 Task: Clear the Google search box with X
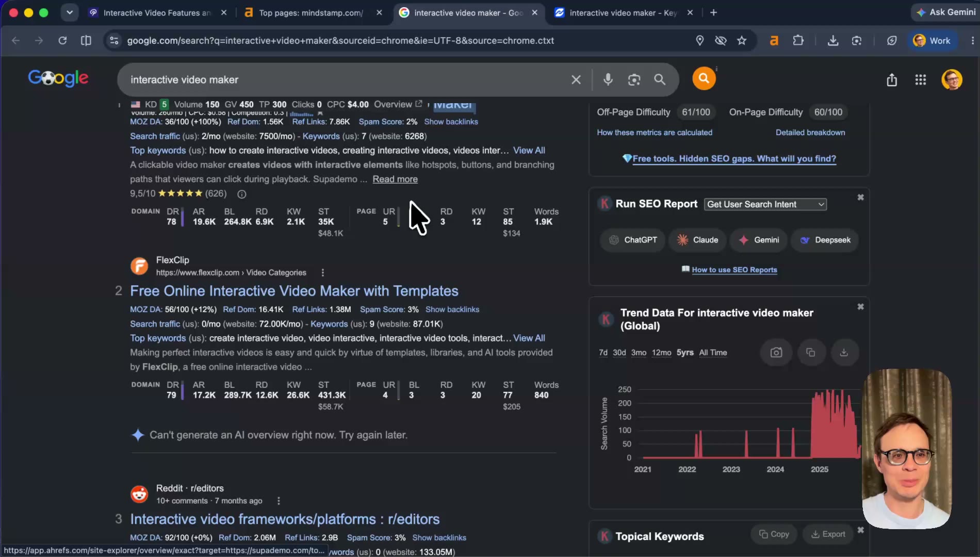576,80
